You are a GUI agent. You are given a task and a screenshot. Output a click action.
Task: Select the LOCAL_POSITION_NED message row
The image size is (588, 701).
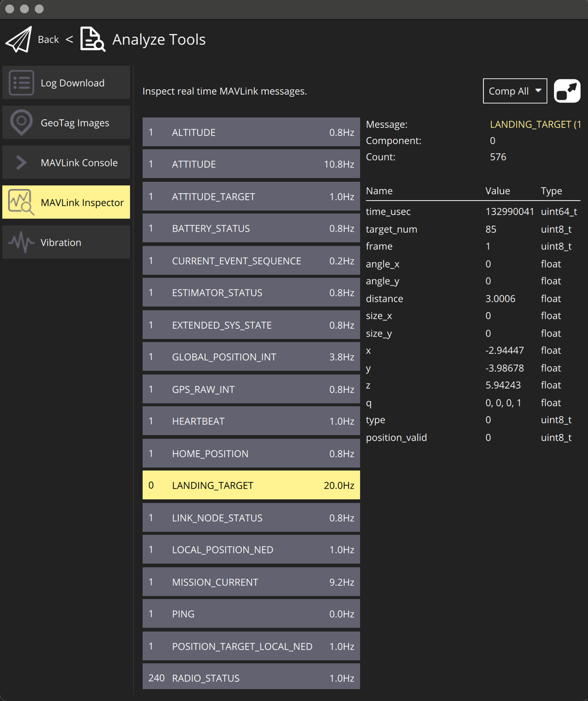coord(251,550)
